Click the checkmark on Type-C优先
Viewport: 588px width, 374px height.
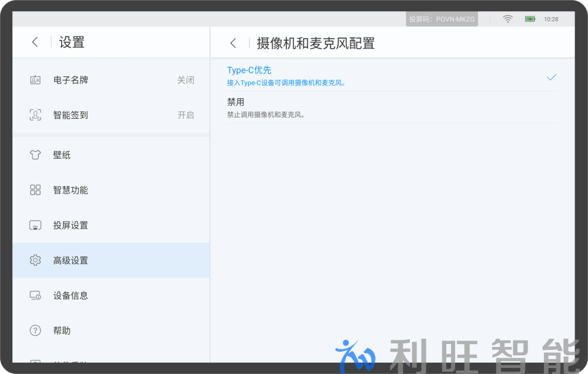click(552, 77)
